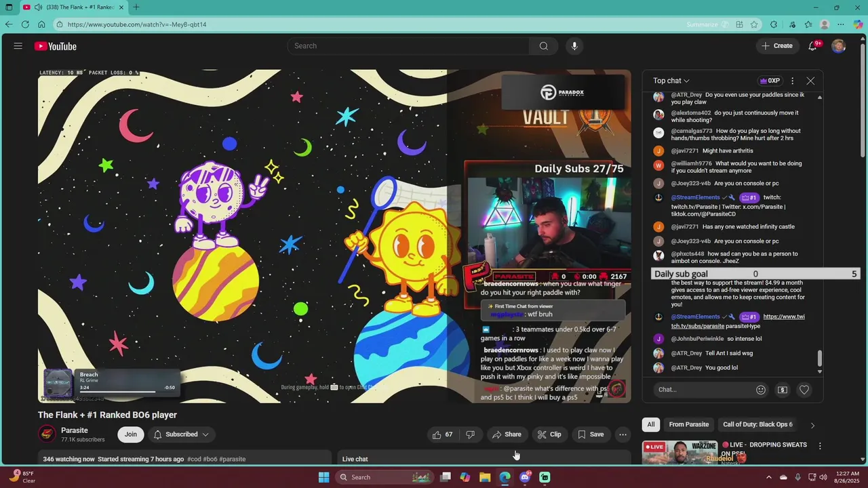Show hidden system tray icons
Image resolution: width=868 pixels, height=488 pixels.
768,477
